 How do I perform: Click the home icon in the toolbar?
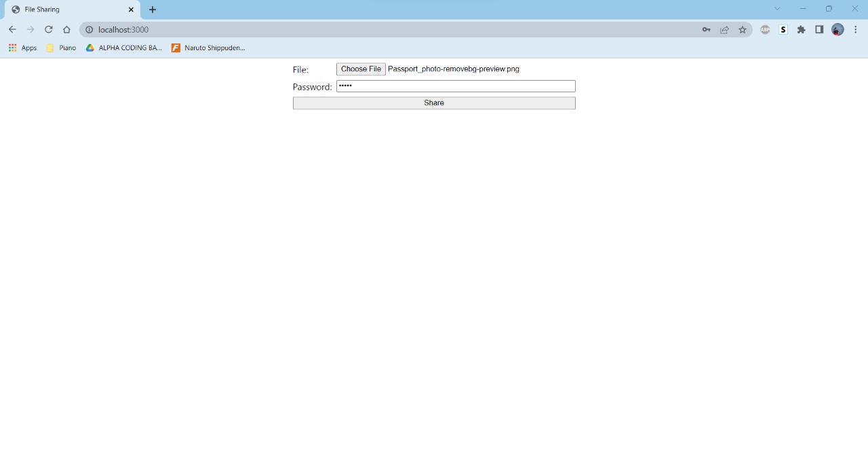click(66, 29)
